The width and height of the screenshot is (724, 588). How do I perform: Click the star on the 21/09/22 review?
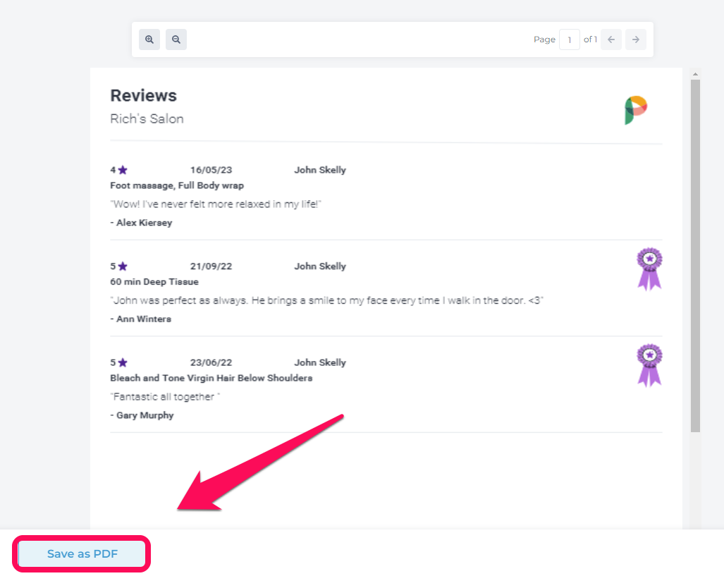pos(123,266)
